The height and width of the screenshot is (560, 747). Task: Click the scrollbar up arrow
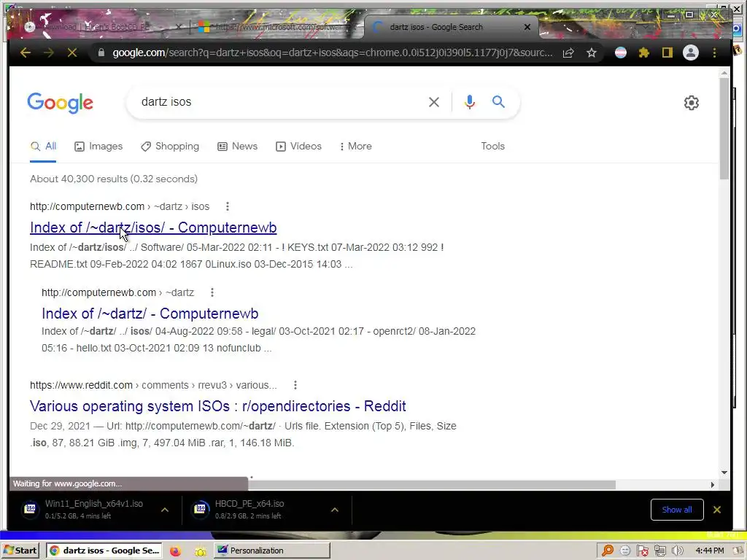(x=724, y=73)
